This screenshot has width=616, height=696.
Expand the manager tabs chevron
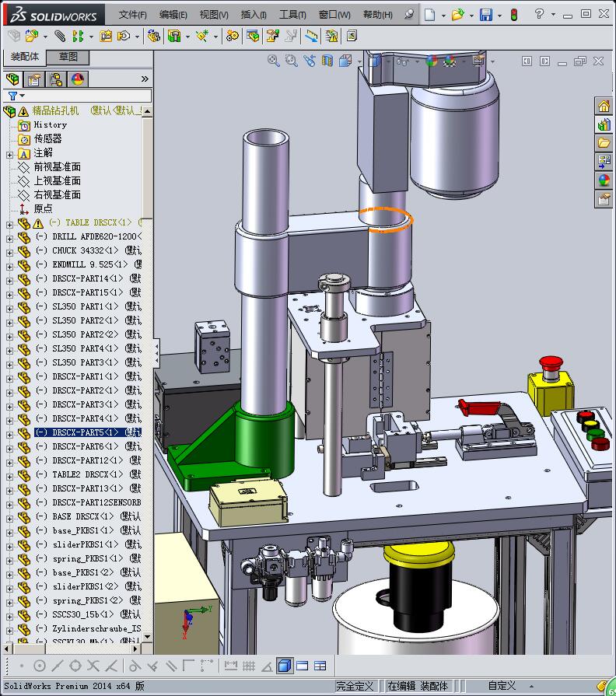point(145,79)
